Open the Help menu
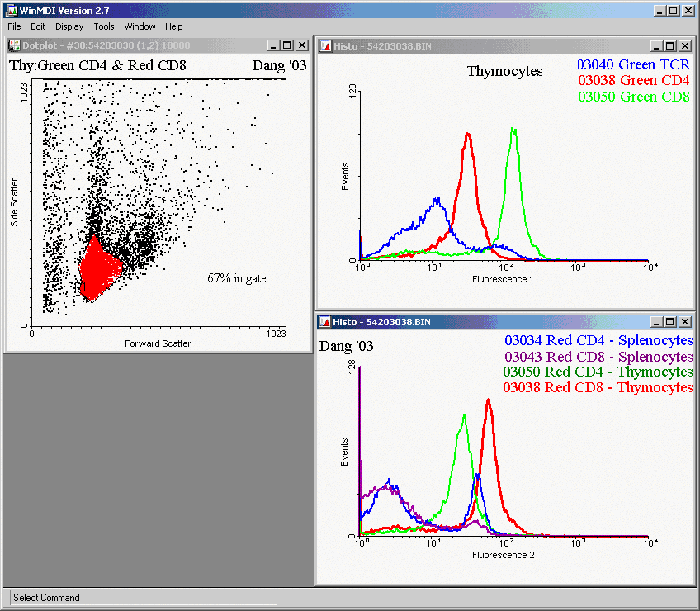Image resolution: width=700 pixels, height=611 pixels. (x=173, y=26)
